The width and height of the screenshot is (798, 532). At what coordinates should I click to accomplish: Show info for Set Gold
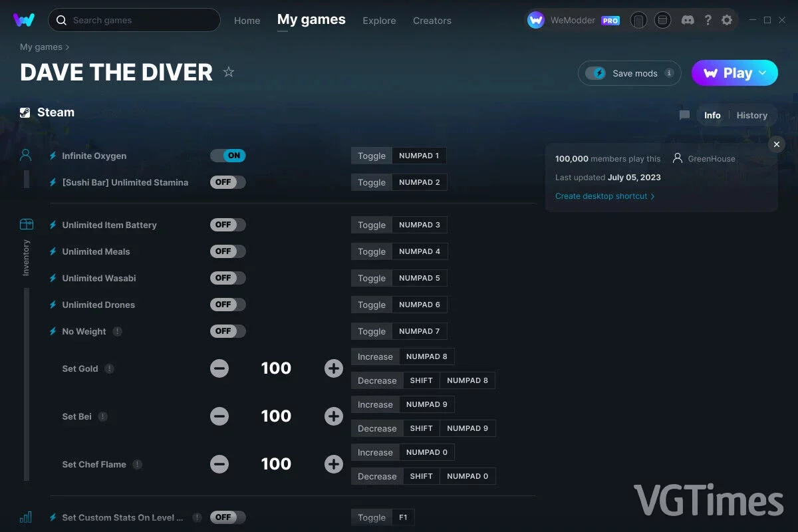pos(110,368)
